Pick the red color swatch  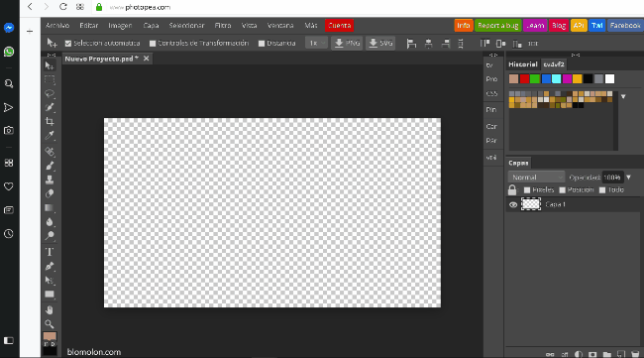(x=524, y=79)
